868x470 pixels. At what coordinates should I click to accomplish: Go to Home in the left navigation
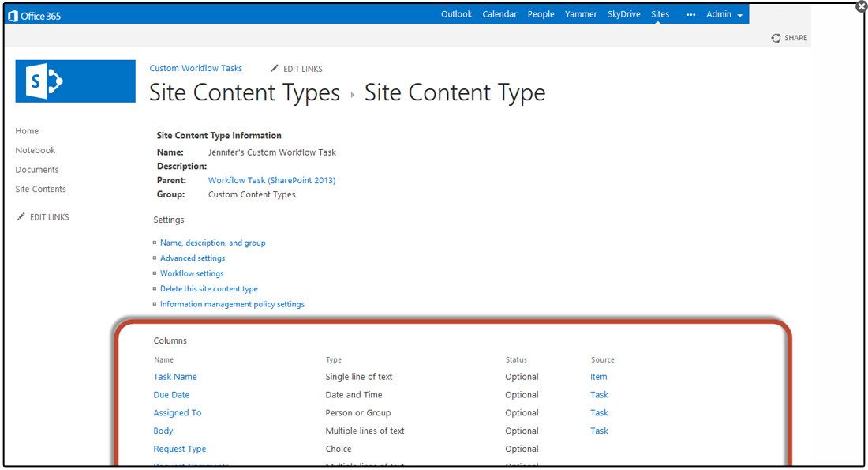pyautogui.click(x=27, y=131)
